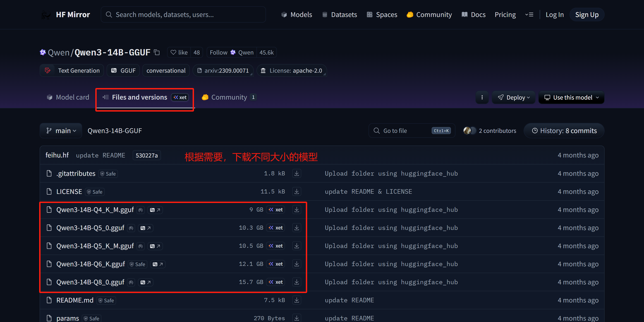Download Qwen3-14B-Q4_K_M.gguf

pyautogui.click(x=297, y=210)
